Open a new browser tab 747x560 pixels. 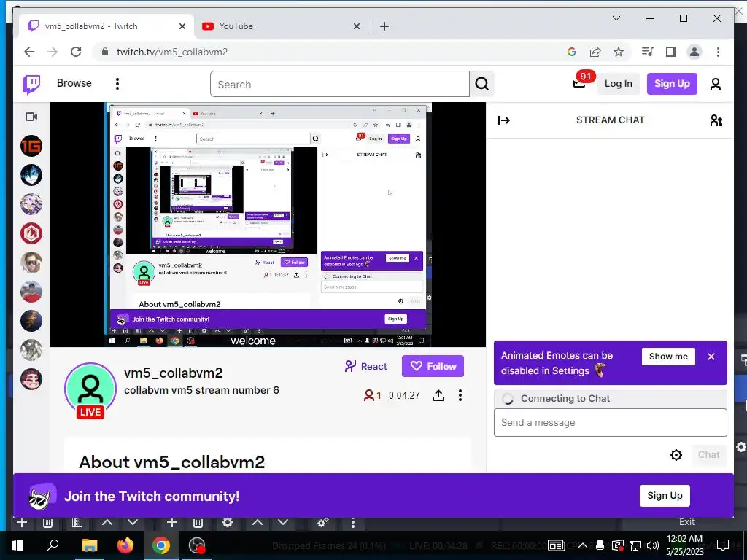pyautogui.click(x=384, y=26)
